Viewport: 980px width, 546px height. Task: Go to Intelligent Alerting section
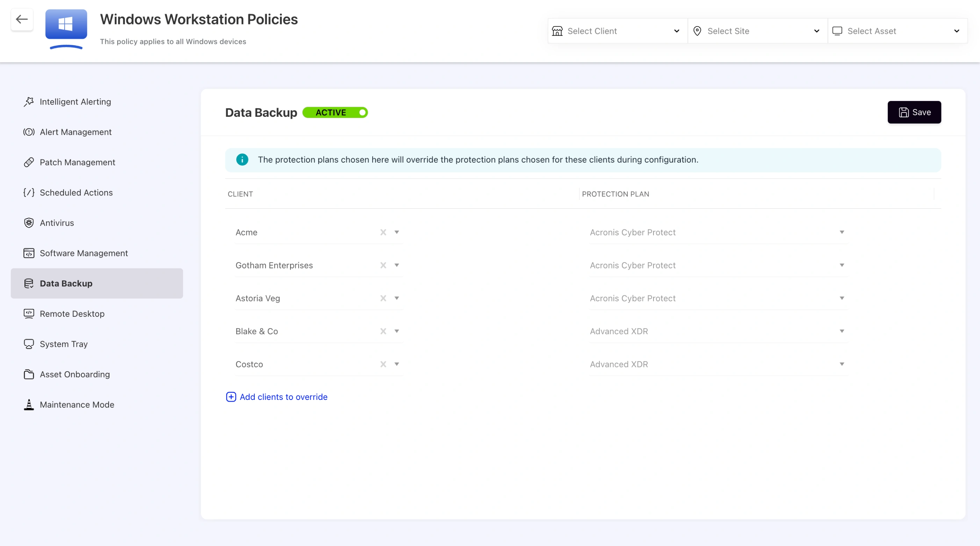97,102
